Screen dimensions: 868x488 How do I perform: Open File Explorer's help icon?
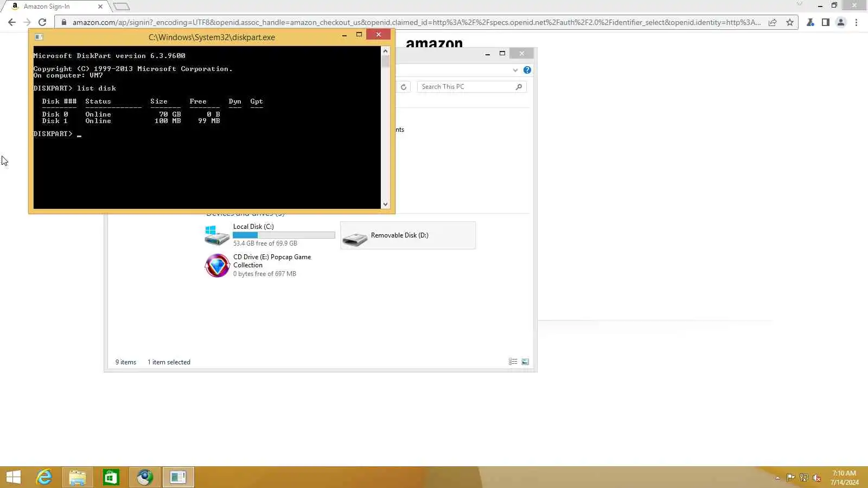pos(527,70)
